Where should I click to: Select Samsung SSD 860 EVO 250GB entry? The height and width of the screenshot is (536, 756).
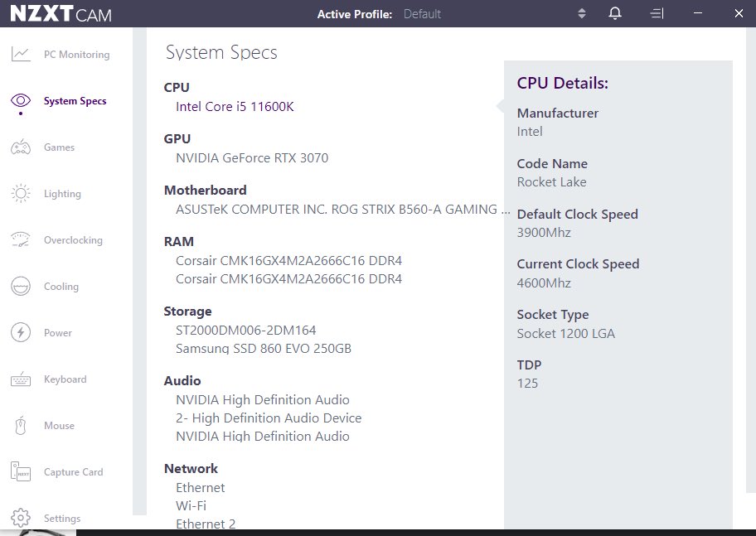point(264,349)
